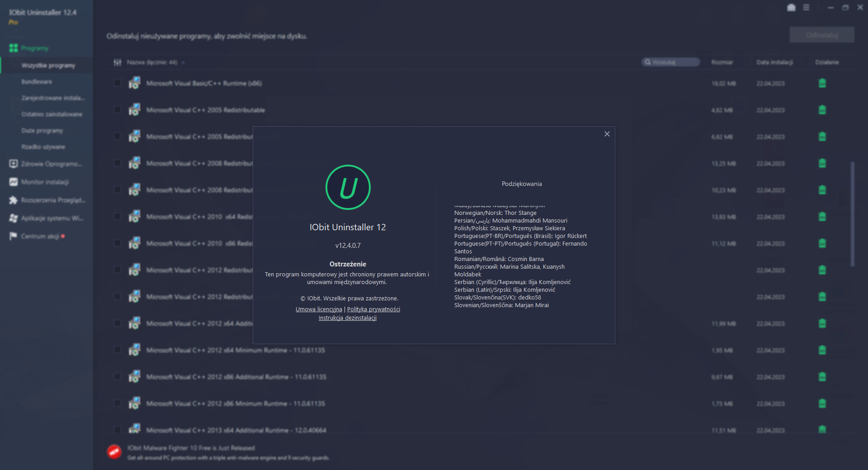Screen dimensions: 868x470
Task: Check the 2012 x64 Additi... row checkbox
Action: (118, 323)
